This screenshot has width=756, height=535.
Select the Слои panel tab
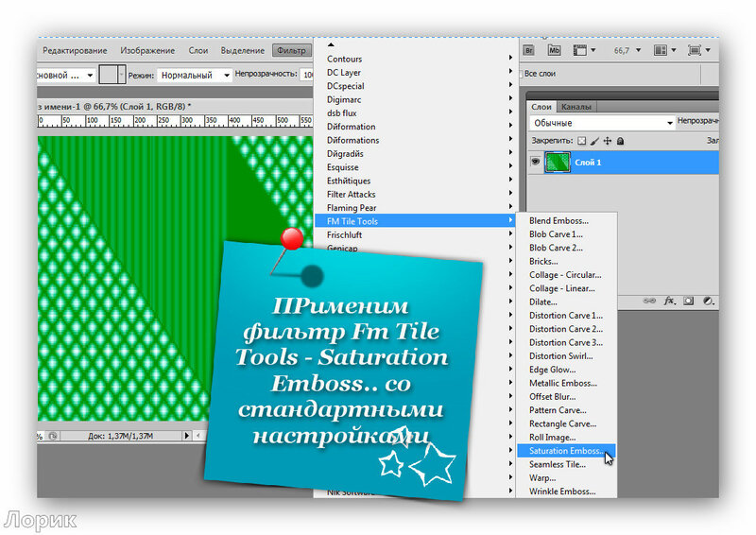pyautogui.click(x=541, y=107)
